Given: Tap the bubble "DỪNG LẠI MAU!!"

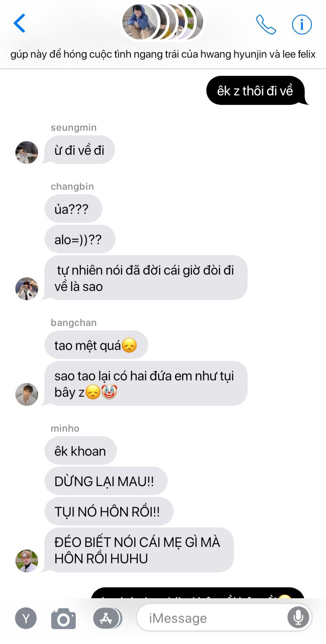Looking at the screenshot, I should click(x=106, y=481).
